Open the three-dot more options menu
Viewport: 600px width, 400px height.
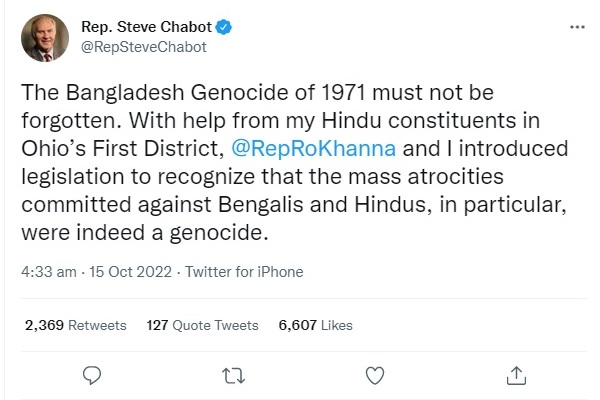click(576, 27)
